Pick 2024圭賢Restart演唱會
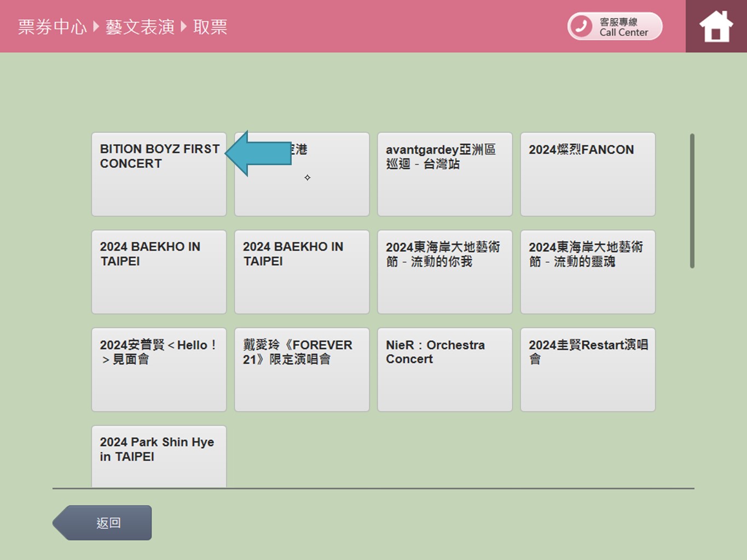747x560 pixels. (x=587, y=369)
